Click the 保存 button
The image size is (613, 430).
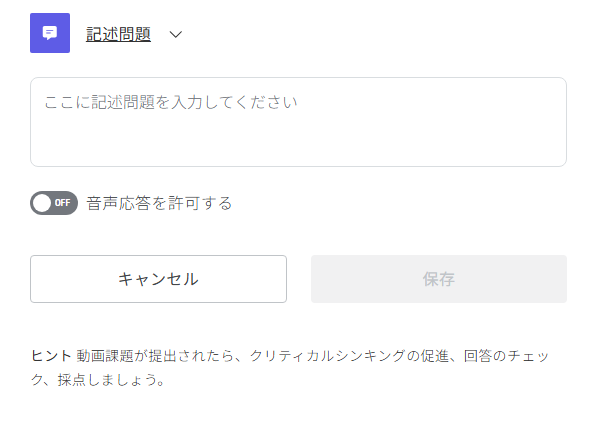[x=439, y=279]
